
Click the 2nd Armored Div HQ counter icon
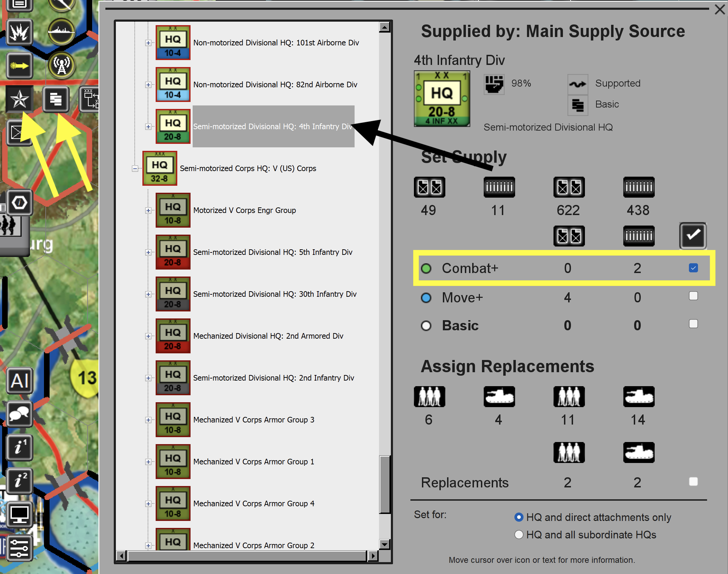coord(173,336)
